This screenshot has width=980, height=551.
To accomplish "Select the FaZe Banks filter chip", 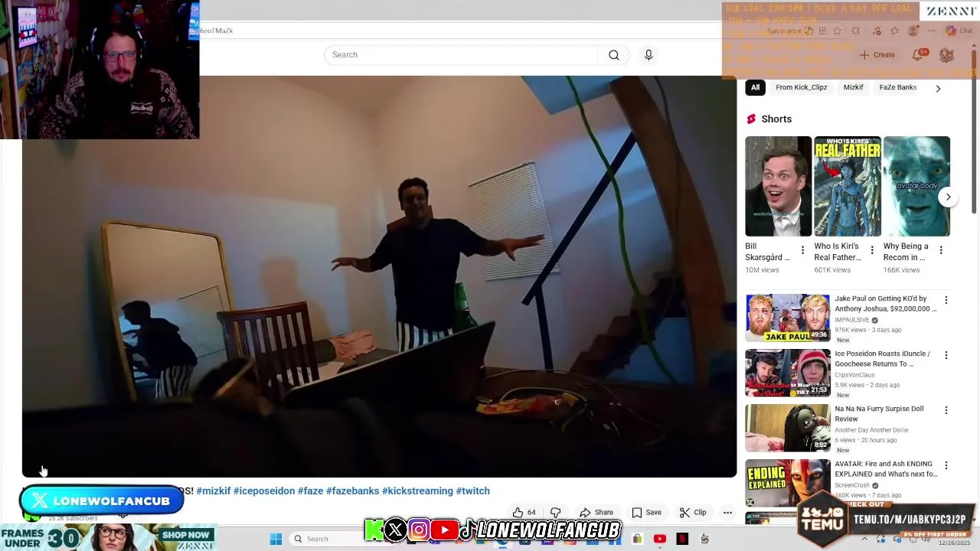I will coord(897,87).
